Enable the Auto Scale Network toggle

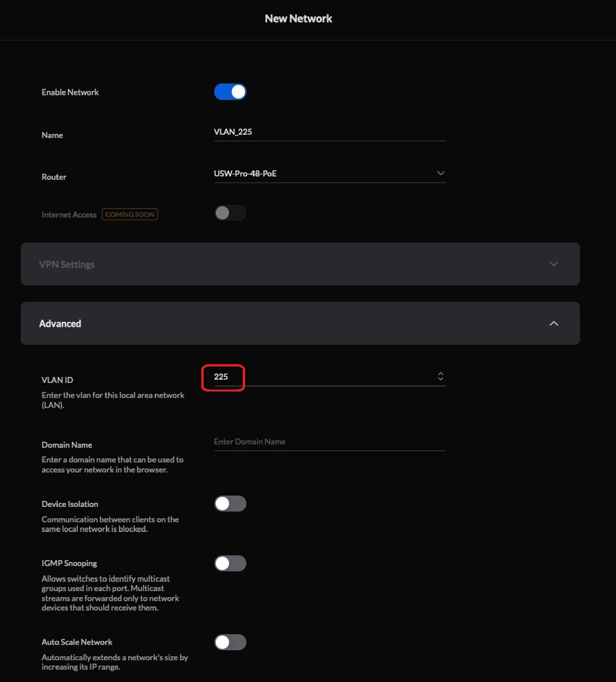(230, 642)
